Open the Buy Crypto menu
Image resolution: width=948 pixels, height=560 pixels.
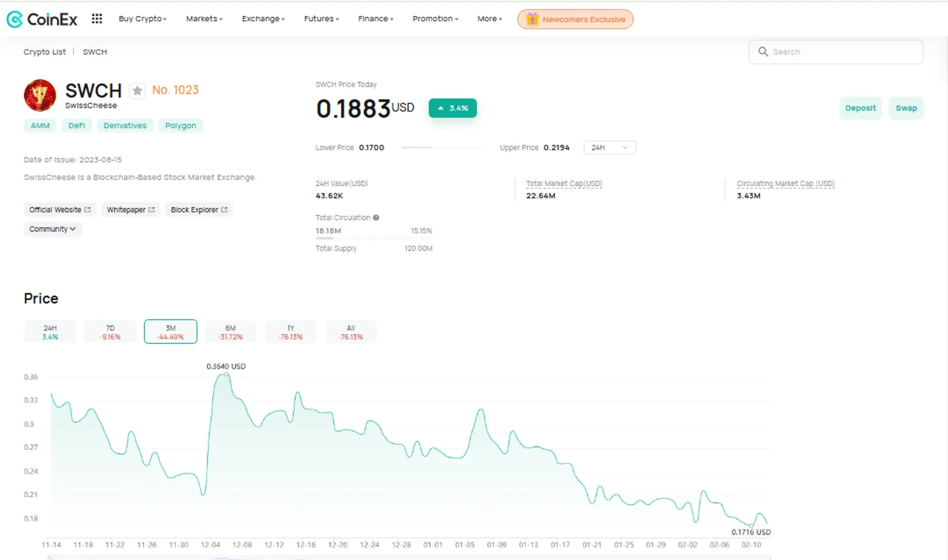coord(143,19)
